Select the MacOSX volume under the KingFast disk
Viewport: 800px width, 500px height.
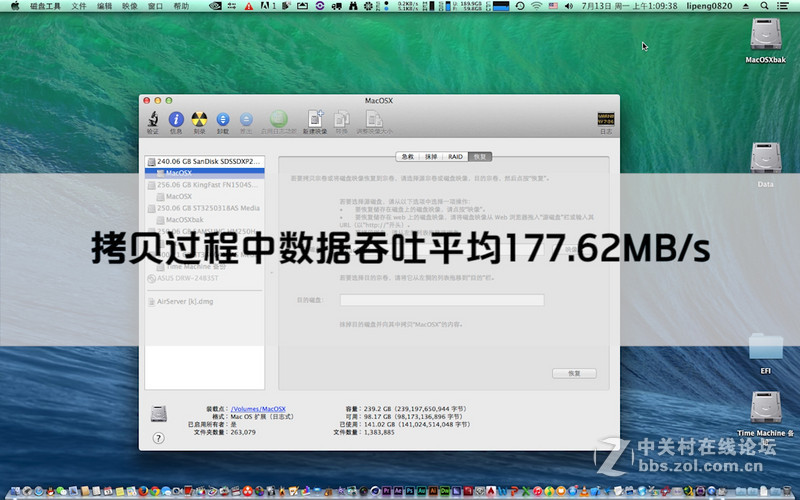pyautogui.click(x=204, y=196)
